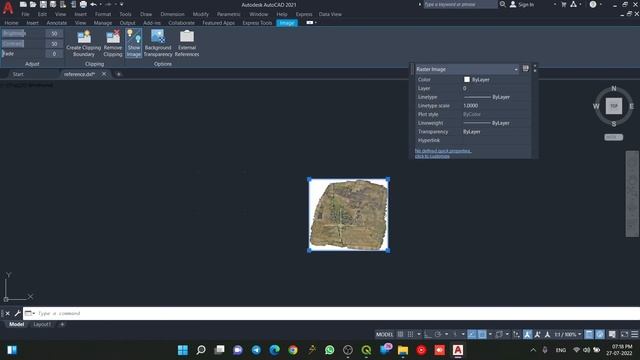Screen dimensions: 640x360
Task: Click the AutoCAD application menu logo
Action: [x=8, y=7]
